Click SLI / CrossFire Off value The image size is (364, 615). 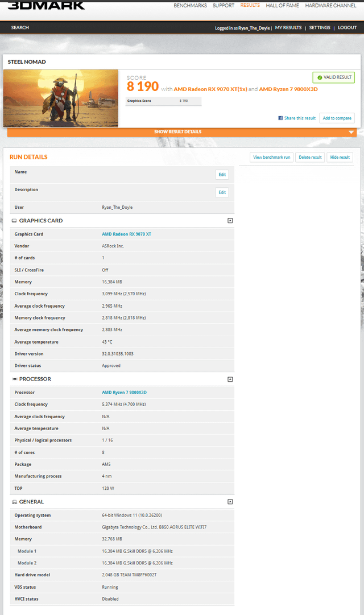[x=105, y=270]
